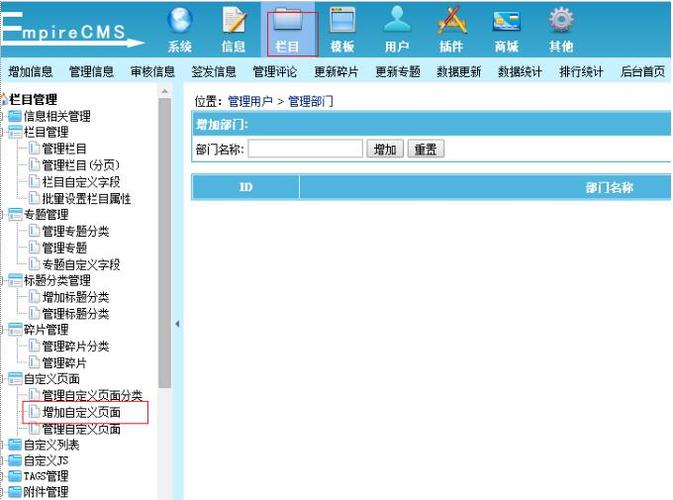Click the home icon beside 栏目管理 title
The width and height of the screenshot is (673, 500).
(x=4, y=99)
